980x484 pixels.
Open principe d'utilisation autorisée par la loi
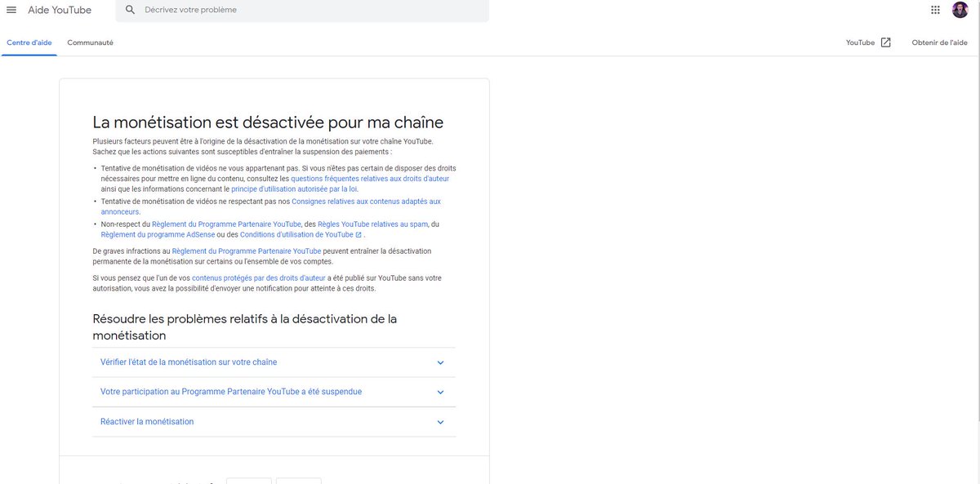[294, 189]
